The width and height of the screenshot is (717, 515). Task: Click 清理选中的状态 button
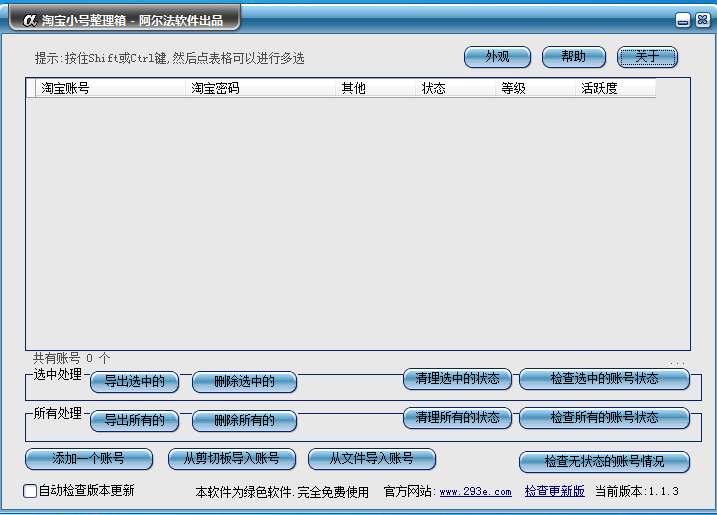pyautogui.click(x=457, y=379)
